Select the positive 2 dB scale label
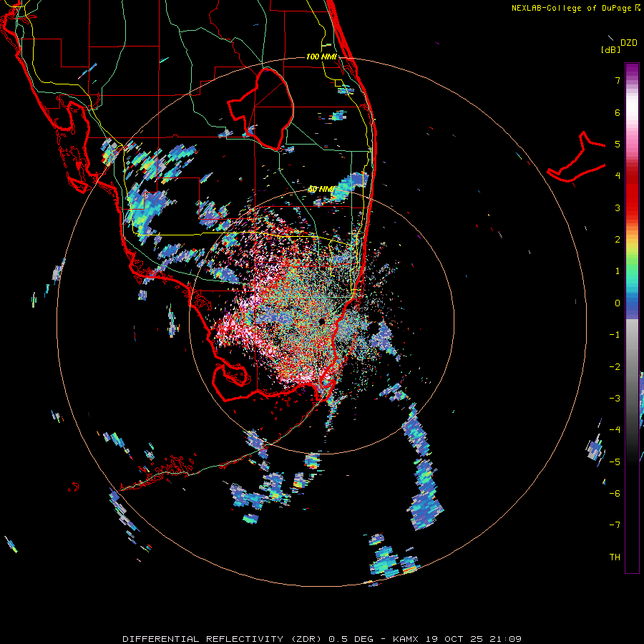This screenshot has height=644, width=644. (x=618, y=240)
